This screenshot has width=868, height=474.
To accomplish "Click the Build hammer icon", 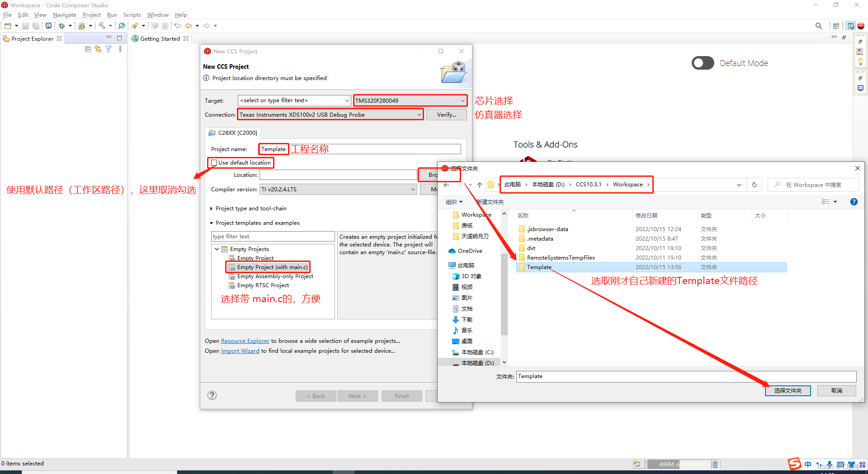I will (x=102, y=26).
